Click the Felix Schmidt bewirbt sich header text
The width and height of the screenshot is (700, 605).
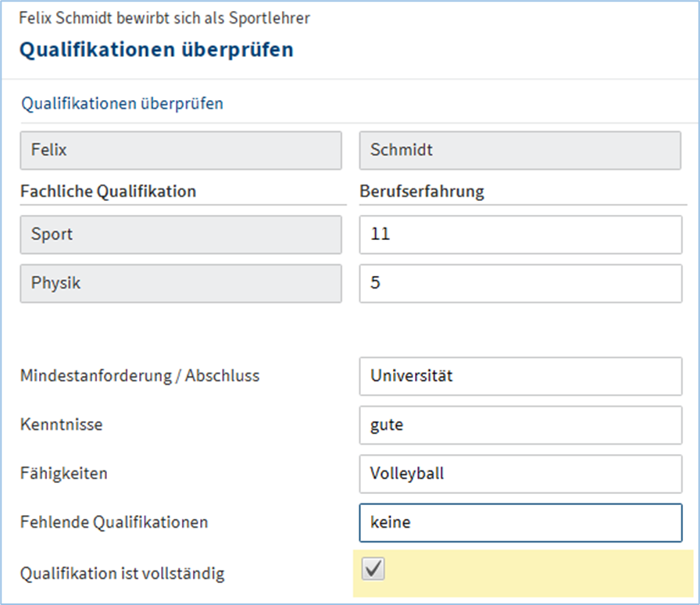(164, 18)
